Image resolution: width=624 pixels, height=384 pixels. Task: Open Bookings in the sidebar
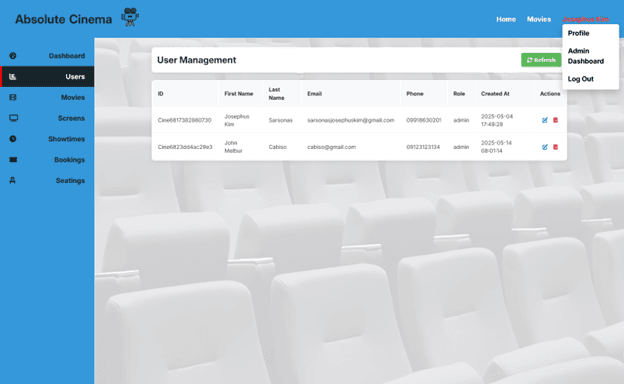pyautogui.click(x=47, y=160)
